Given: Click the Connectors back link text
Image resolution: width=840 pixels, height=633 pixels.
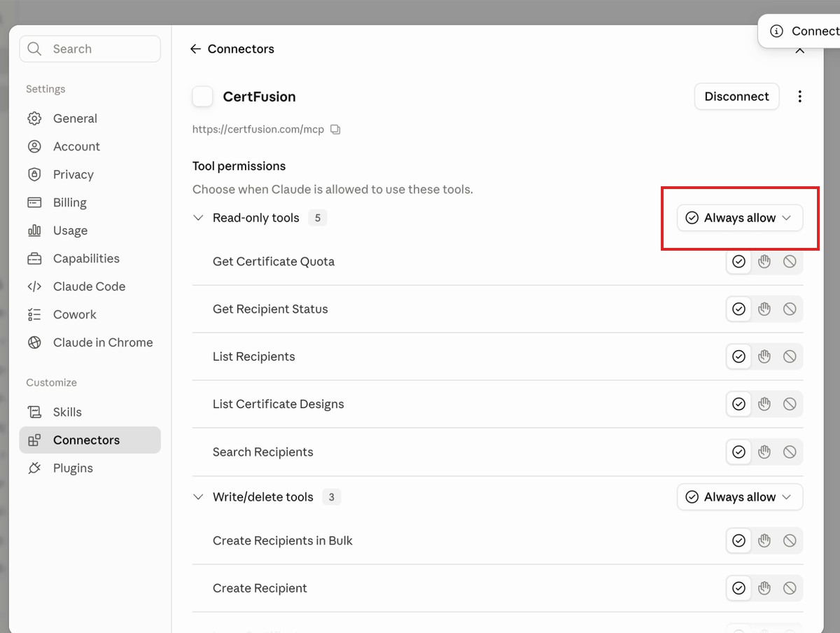Looking at the screenshot, I should (241, 49).
